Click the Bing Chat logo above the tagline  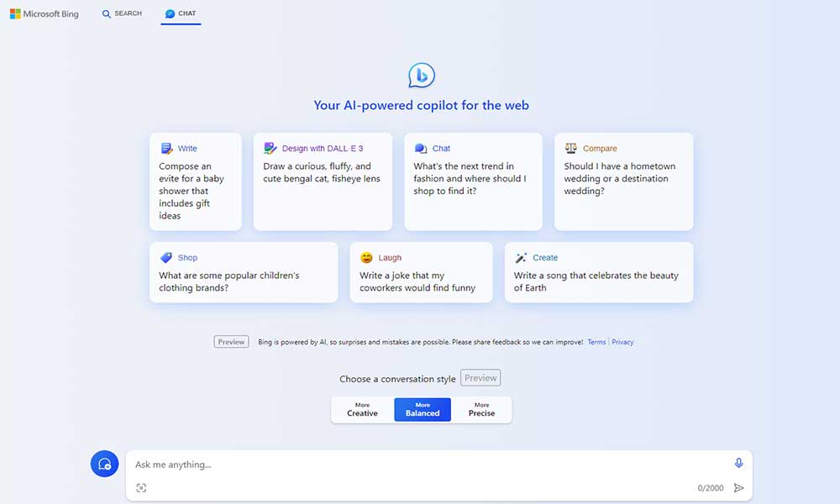tap(420, 76)
